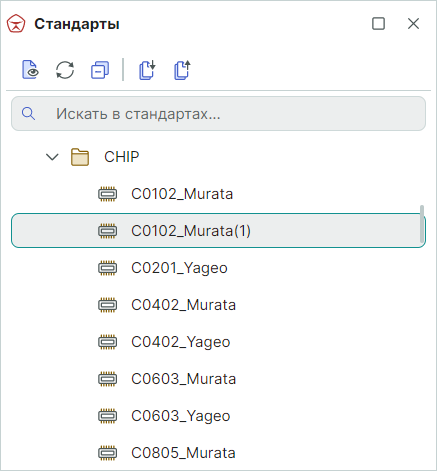Image resolution: width=437 pixels, height=471 pixels.
Task: Click chip icon beside C0402_Murata
Action: click(107, 305)
